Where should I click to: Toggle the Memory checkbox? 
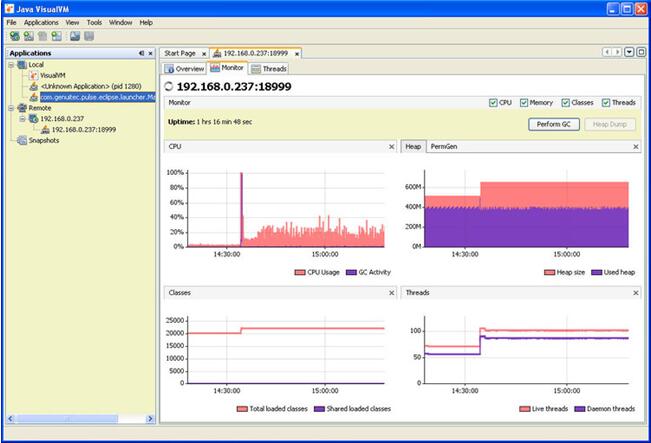tap(523, 102)
